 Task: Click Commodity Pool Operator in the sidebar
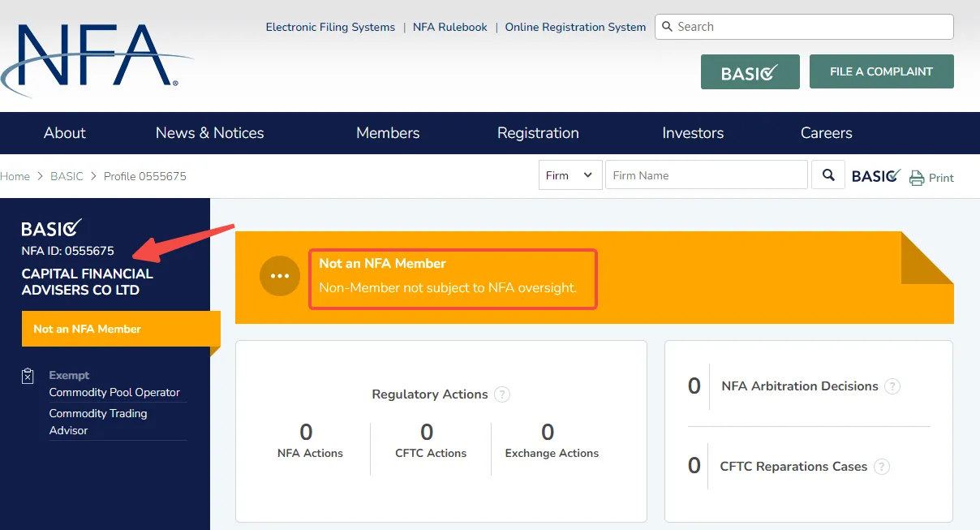(114, 392)
